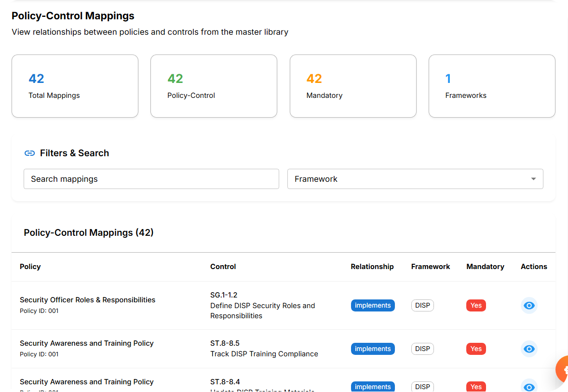
Task: Click the eye icon in ST.8-8.4 row
Action: pyautogui.click(x=529, y=387)
